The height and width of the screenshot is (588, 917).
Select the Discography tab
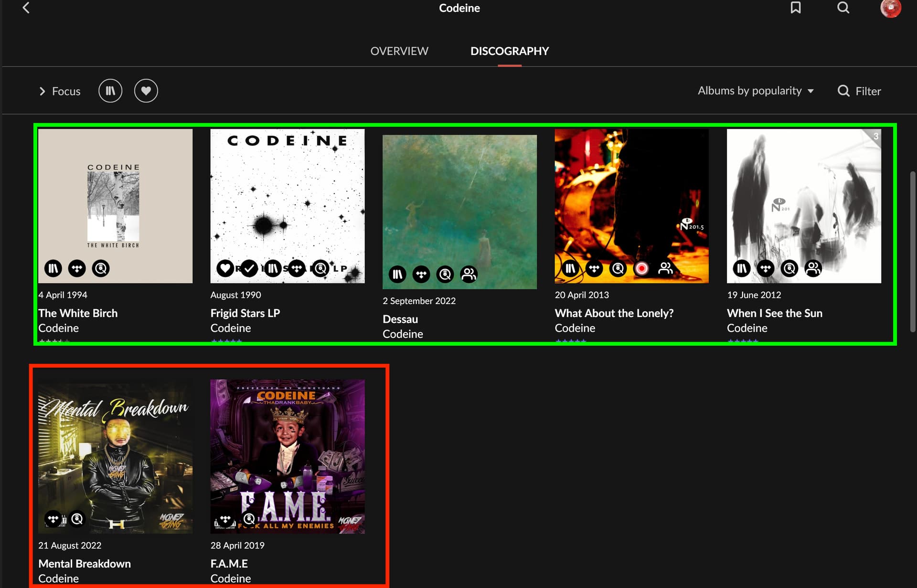(x=509, y=51)
